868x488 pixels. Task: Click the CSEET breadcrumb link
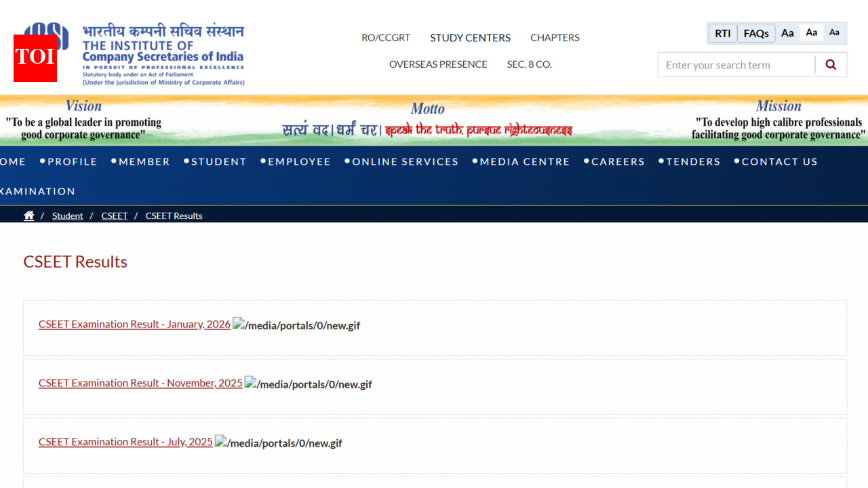[115, 216]
